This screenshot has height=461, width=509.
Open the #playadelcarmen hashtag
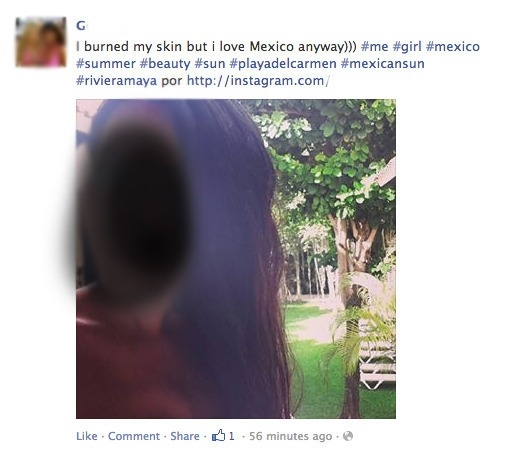pyautogui.click(x=283, y=63)
